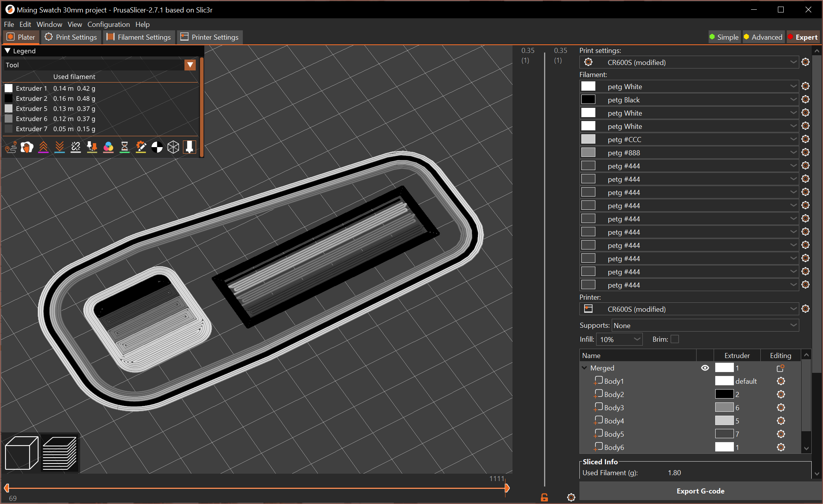Viewport: 823px width, 504px height.
Task: Click Body2 black extruder color swatch
Action: [724, 394]
